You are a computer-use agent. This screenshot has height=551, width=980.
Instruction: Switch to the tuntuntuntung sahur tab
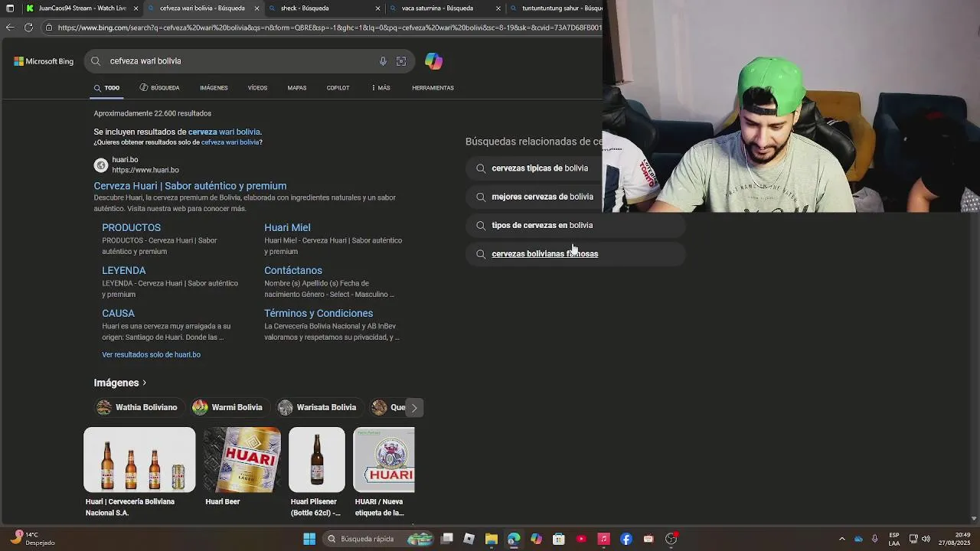pos(559,8)
